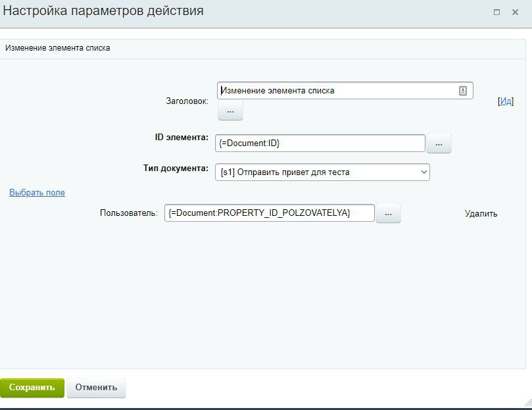Click the [Ид] link
This screenshot has width=532, height=410.
506,101
